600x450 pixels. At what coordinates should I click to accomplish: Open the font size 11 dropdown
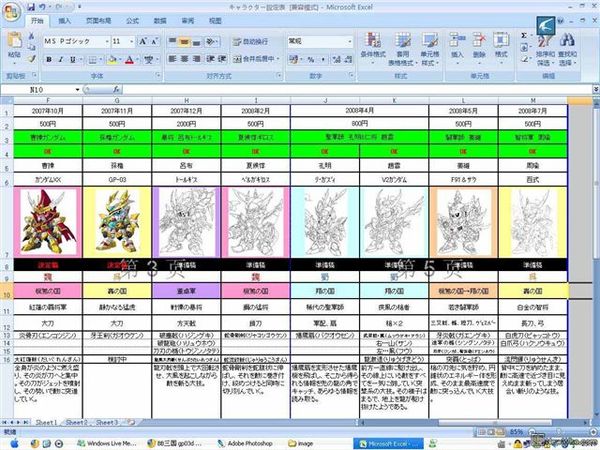click(132, 41)
